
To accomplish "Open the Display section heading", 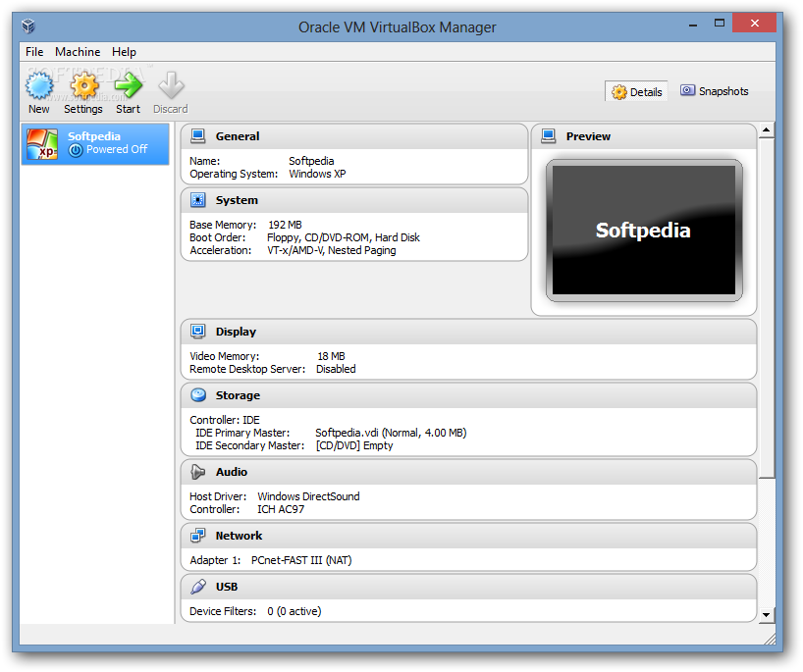I will (x=236, y=332).
